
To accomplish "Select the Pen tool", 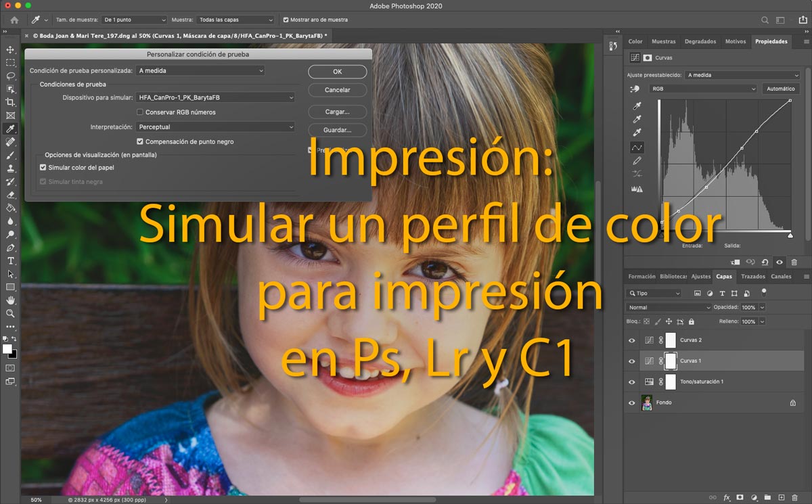I will point(10,248).
